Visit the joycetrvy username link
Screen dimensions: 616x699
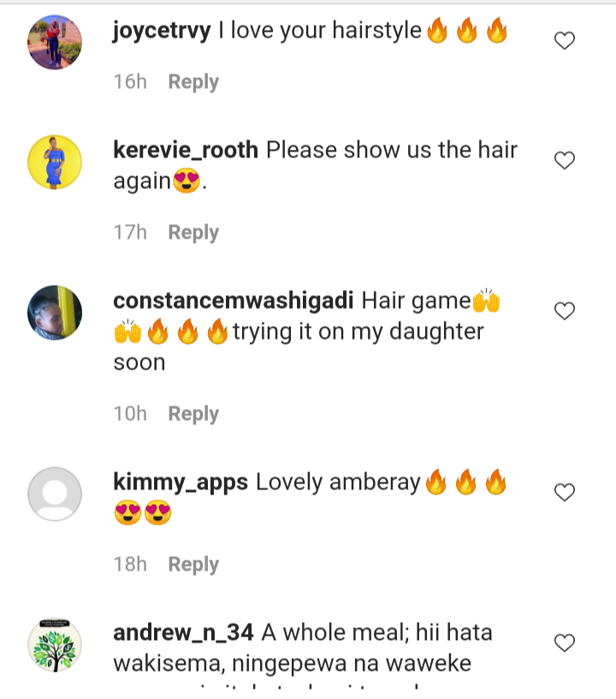coord(162,31)
